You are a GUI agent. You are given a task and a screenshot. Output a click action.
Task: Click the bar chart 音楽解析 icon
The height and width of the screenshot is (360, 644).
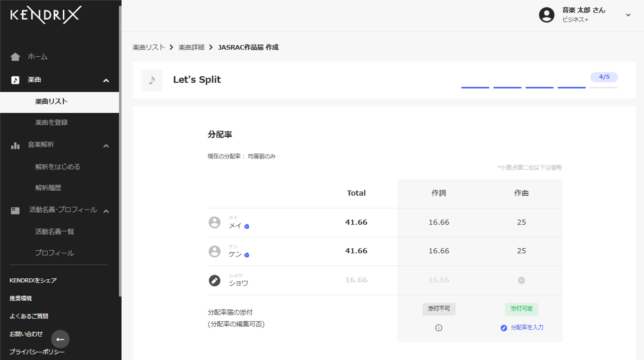point(15,145)
